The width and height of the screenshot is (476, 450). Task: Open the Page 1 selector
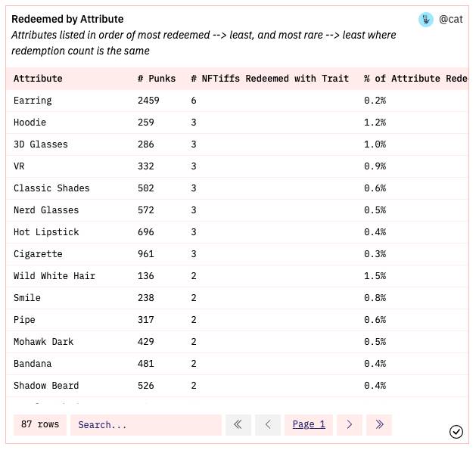click(x=309, y=424)
